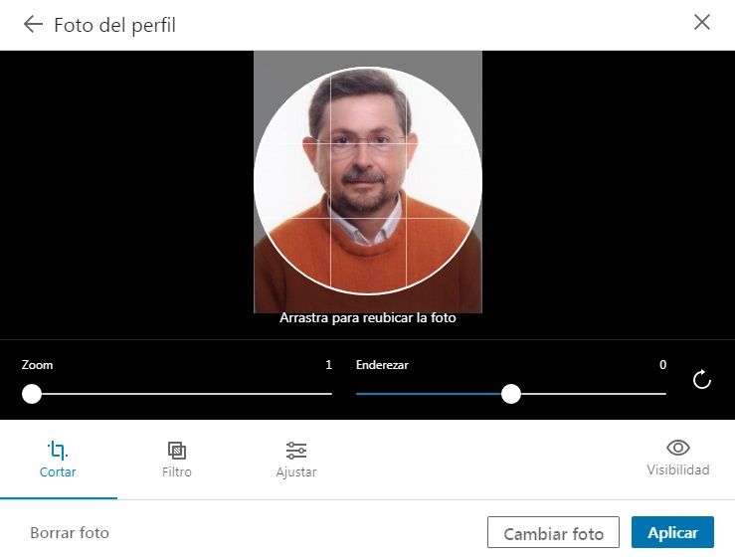Click the left end of the Enderezar track

(360, 394)
